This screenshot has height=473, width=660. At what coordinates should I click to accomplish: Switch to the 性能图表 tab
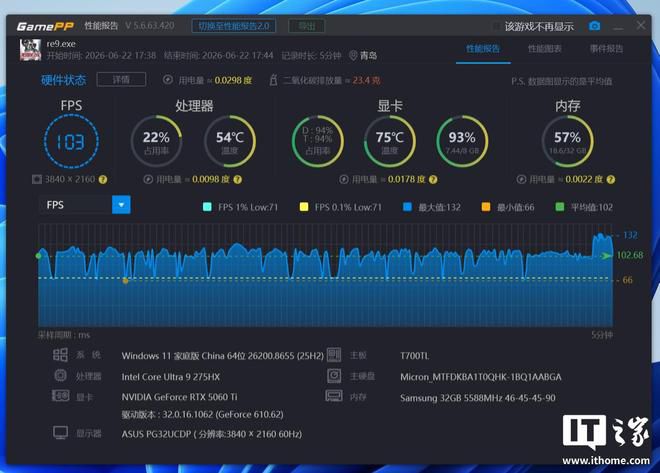click(x=545, y=49)
